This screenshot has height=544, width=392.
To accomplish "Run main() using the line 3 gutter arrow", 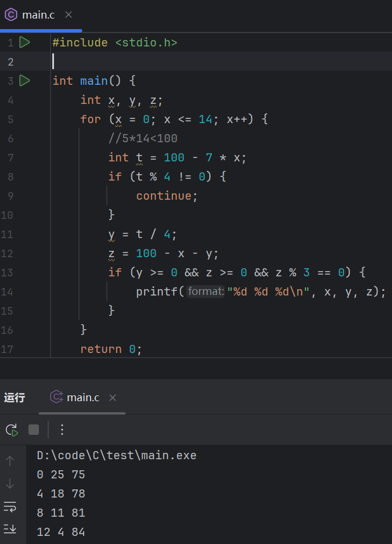I will 24,81.
